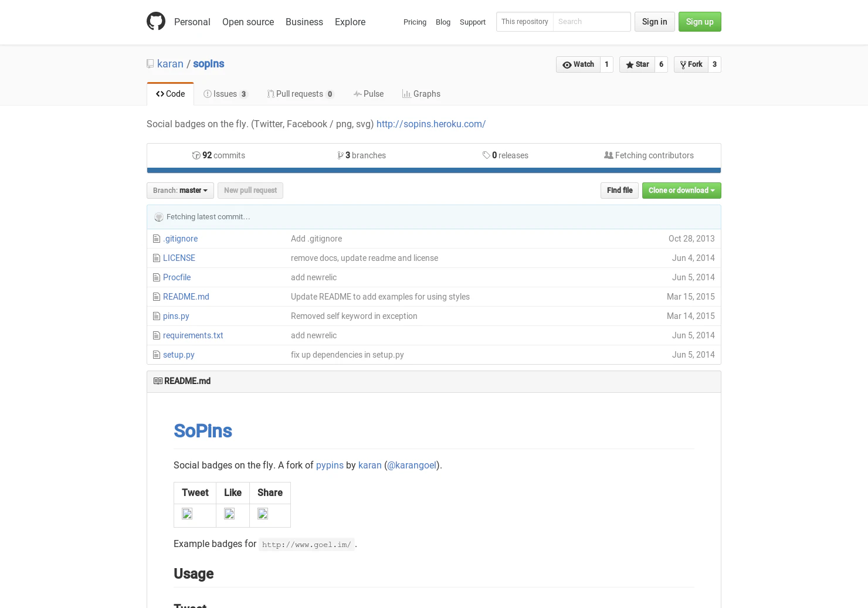
Task: Open Personal in top navigation
Action: click(192, 22)
